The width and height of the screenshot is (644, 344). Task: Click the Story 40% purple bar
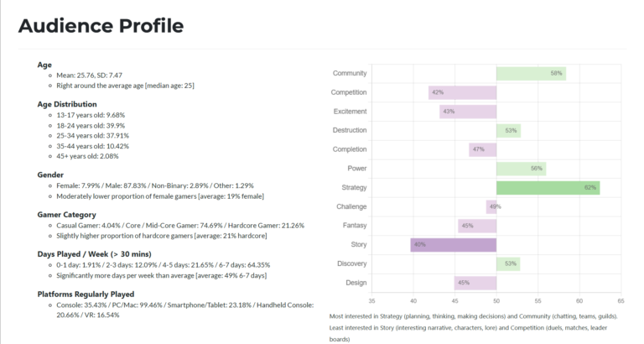tap(453, 244)
